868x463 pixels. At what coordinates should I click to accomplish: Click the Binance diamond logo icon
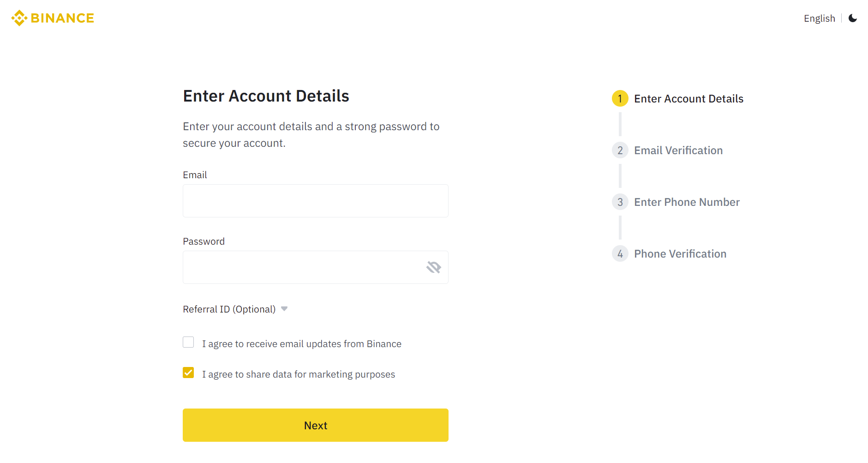pyautogui.click(x=19, y=18)
